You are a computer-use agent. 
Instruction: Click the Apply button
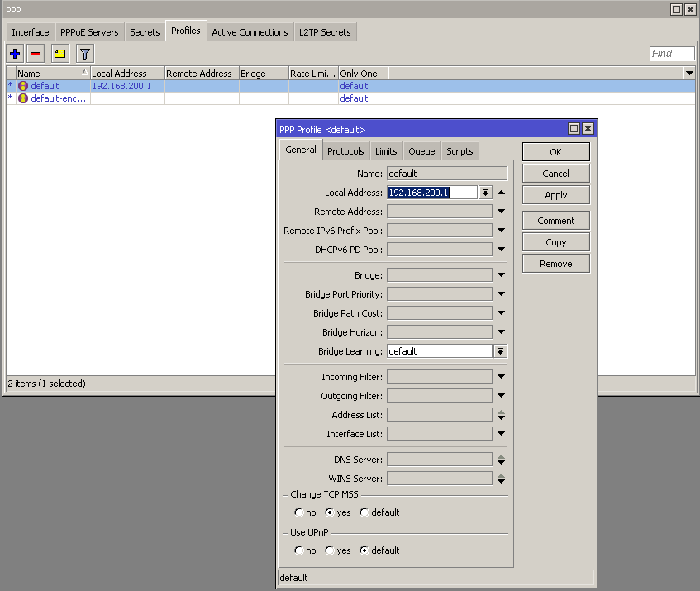pyautogui.click(x=555, y=195)
